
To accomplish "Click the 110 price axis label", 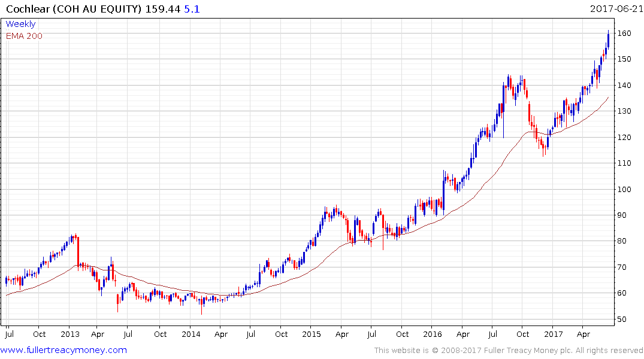I will (x=624, y=163).
